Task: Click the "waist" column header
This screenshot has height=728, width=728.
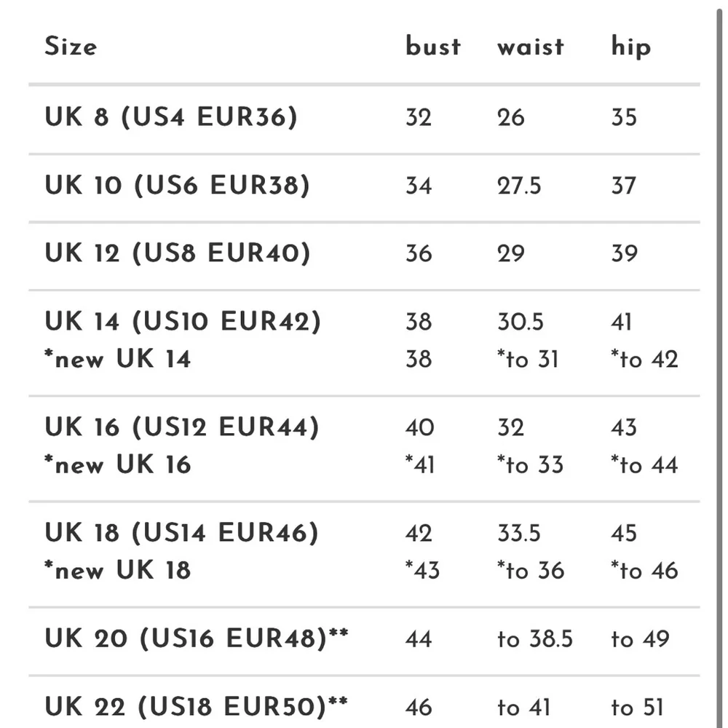Action: click(x=531, y=47)
